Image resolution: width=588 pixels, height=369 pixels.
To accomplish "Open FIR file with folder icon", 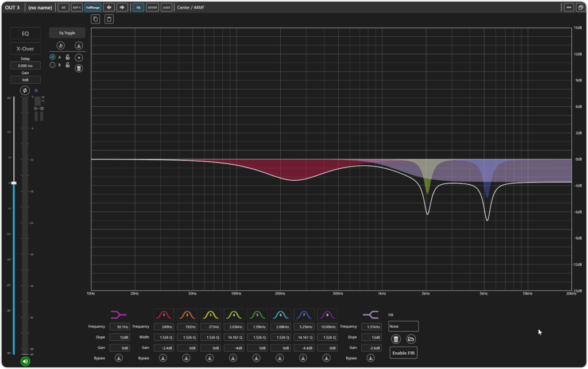I will (x=411, y=339).
